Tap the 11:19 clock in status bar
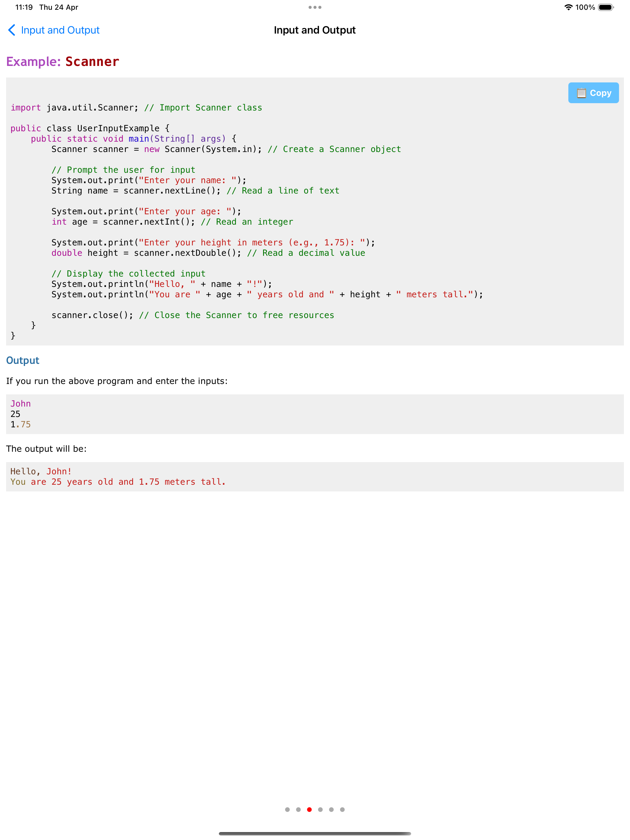This screenshot has height=840, width=630. (24, 7)
